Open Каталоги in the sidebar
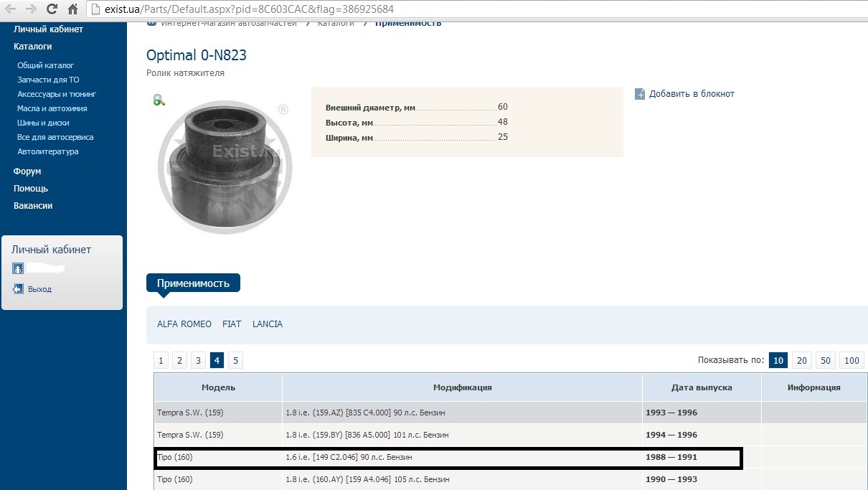 click(x=32, y=46)
